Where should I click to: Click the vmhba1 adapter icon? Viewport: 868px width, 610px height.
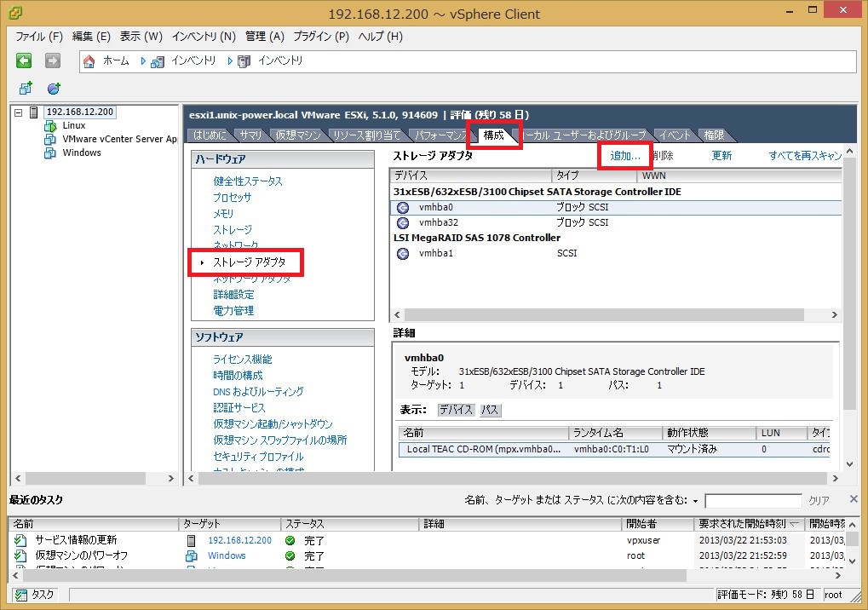tap(403, 254)
